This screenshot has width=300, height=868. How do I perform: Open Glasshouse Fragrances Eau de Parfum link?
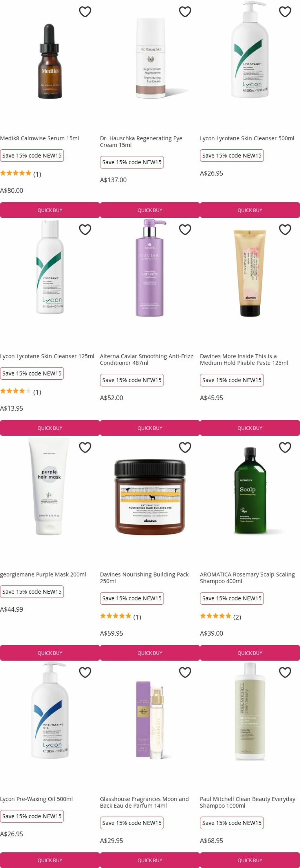pyautogui.click(x=144, y=802)
